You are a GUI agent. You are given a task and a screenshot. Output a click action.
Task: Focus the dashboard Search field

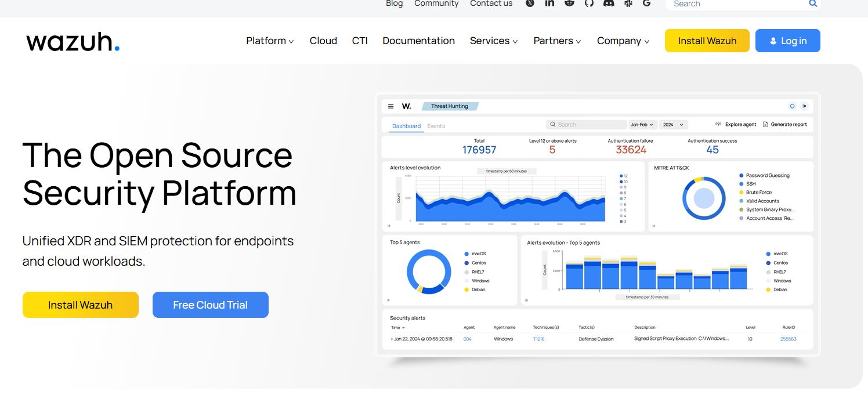(x=587, y=125)
